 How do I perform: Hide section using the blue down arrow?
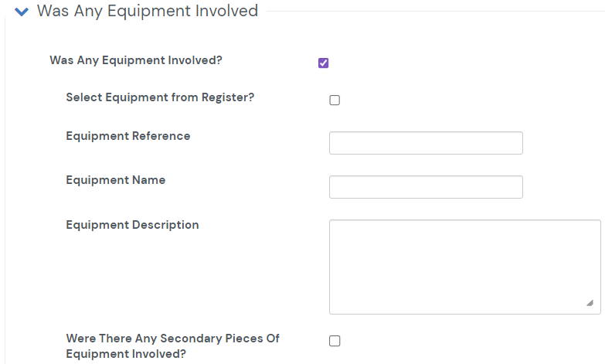tap(22, 12)
